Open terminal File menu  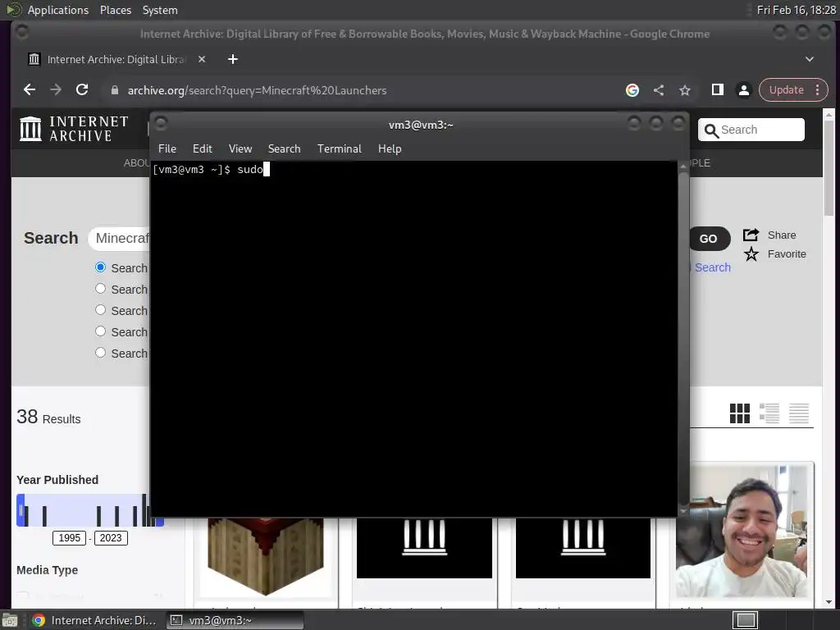167,149
